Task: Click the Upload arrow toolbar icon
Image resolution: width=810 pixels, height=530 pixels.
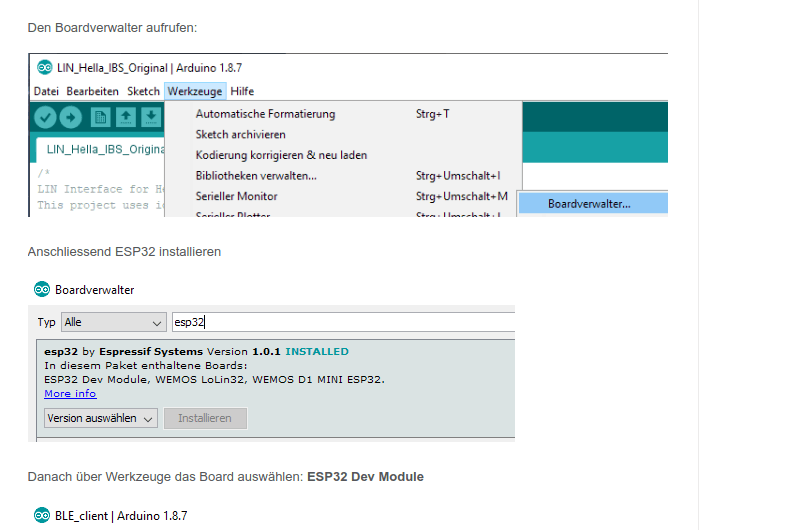Action: point(71,117)
